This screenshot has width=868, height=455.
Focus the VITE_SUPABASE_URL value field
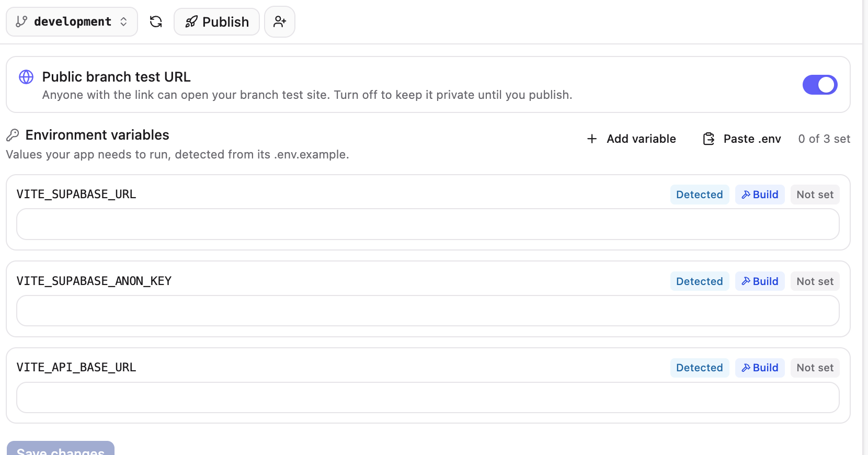coord(428,224)
